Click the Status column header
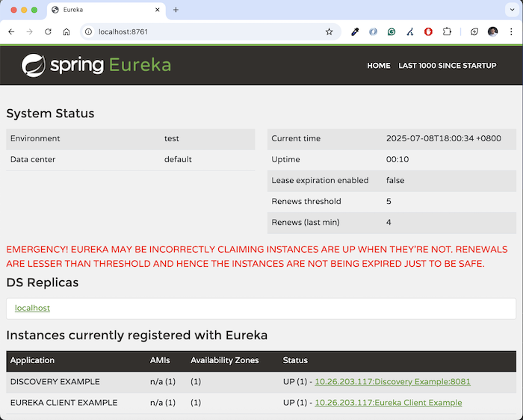The width and height of the screenshot is (523, 420). point(295,360)
